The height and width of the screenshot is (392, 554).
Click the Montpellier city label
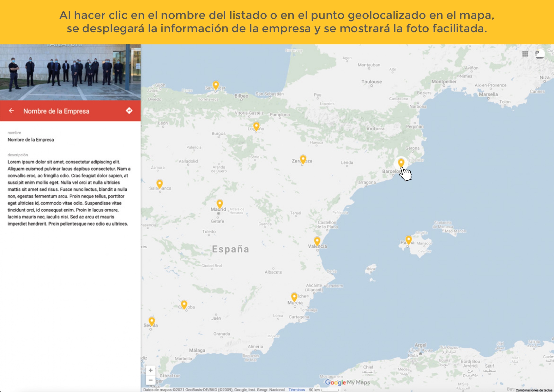(x=444, y=81)
